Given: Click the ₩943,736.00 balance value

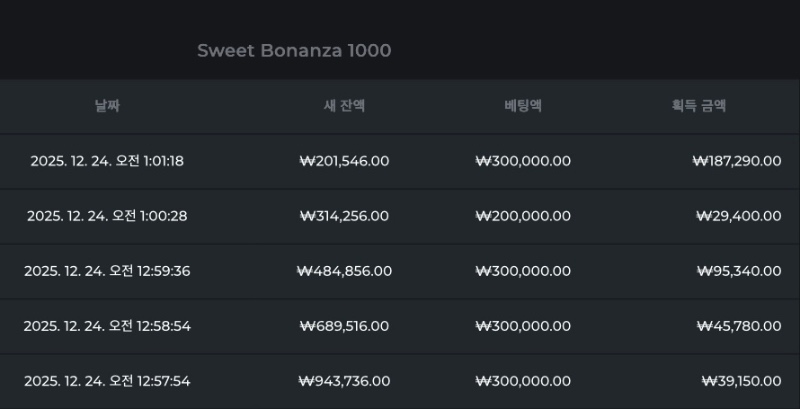Looking at the screenshot, I should click(344, 381).
